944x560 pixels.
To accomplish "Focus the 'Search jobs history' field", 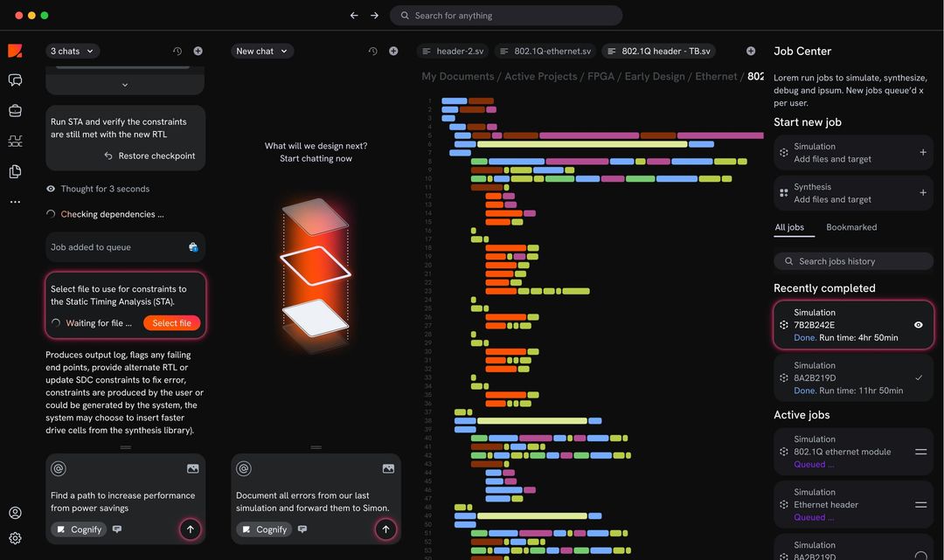I will pyautogui.click(x=853, y=261).
